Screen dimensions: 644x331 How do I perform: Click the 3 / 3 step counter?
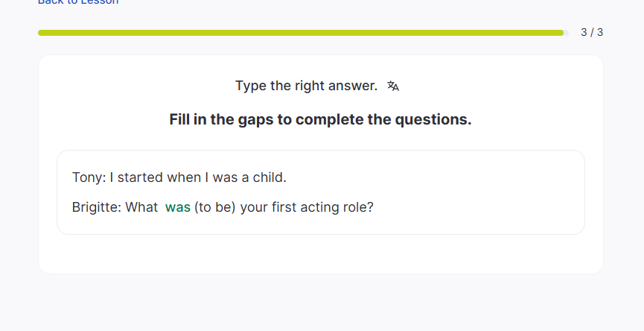point(592,33)
